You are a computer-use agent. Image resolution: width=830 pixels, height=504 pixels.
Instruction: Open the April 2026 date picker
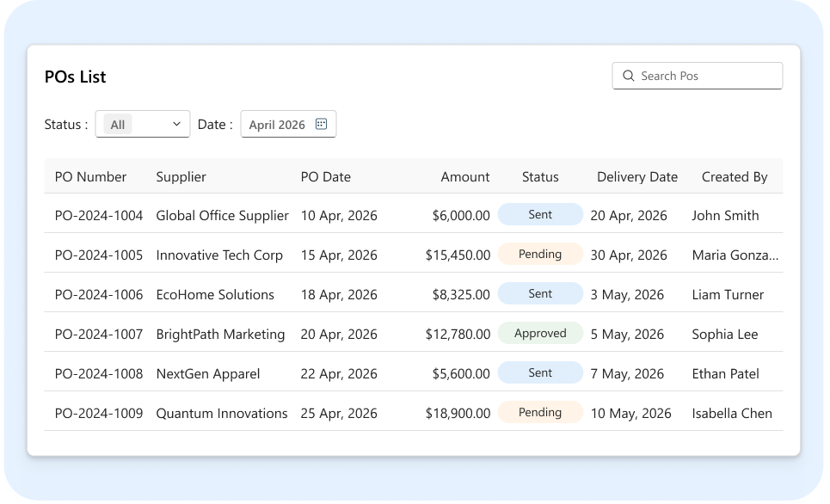coord(288,124)
